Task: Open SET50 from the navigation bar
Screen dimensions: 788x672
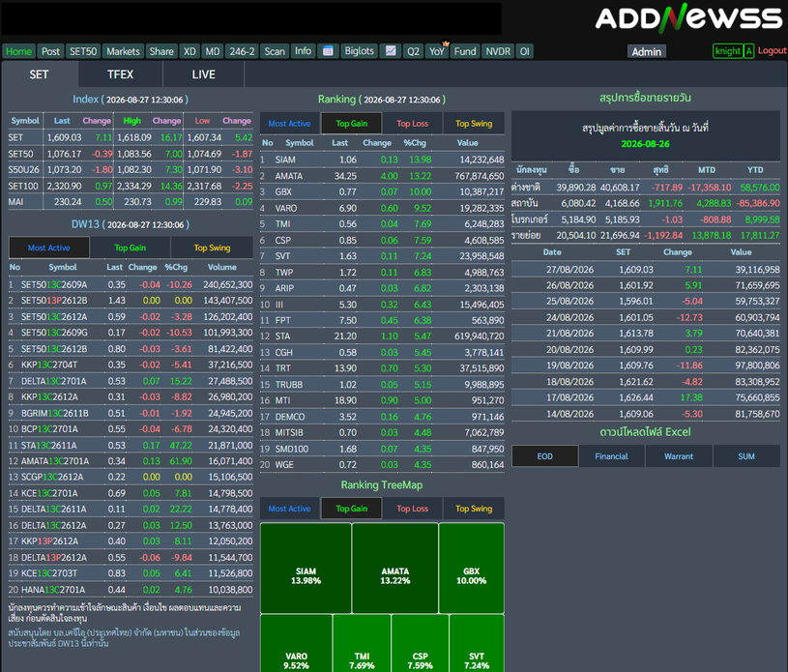Action: tap(83, 51)
